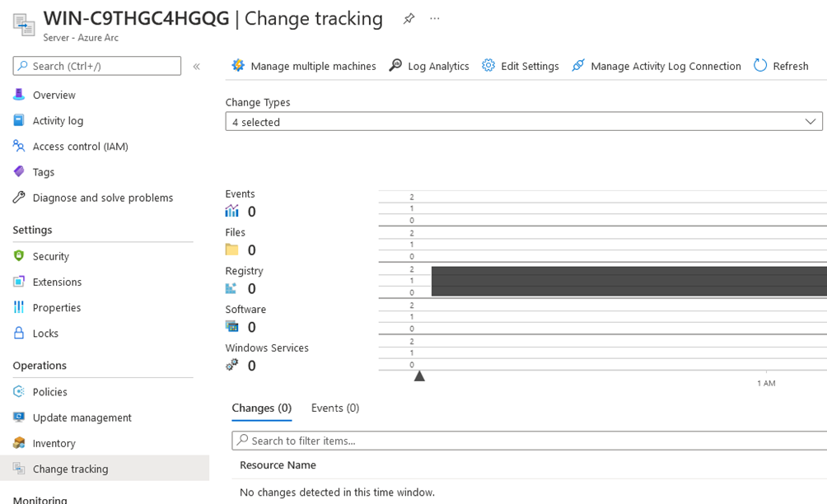
Task: Click the Overview icon
Action: coord(19,95)
